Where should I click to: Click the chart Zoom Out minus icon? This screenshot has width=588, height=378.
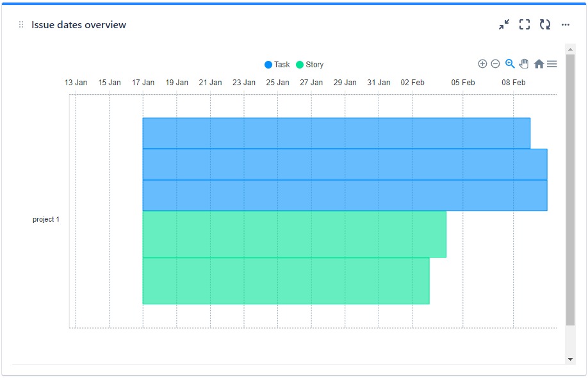coord(495,64)
